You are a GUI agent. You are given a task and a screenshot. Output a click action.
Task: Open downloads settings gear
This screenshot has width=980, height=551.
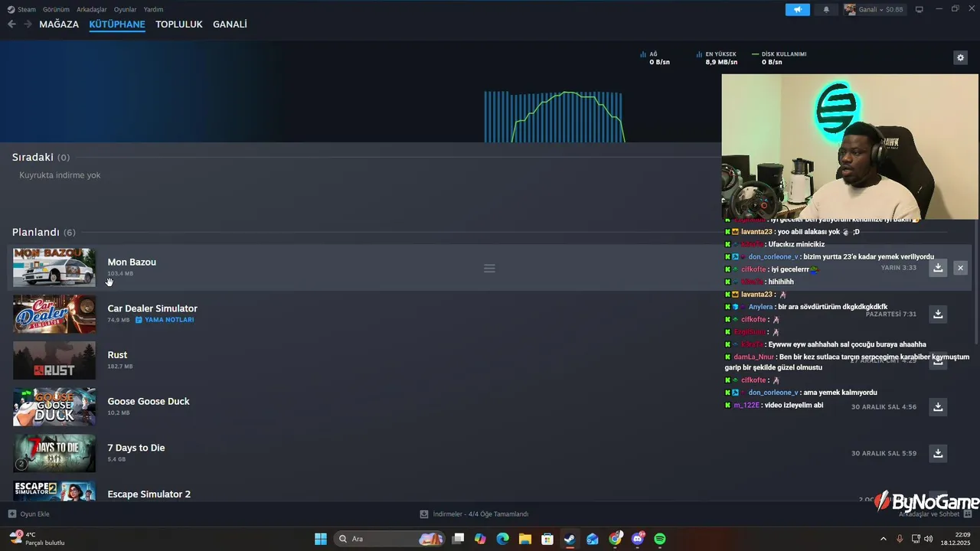pyautogui.click(x=961, y=57)
